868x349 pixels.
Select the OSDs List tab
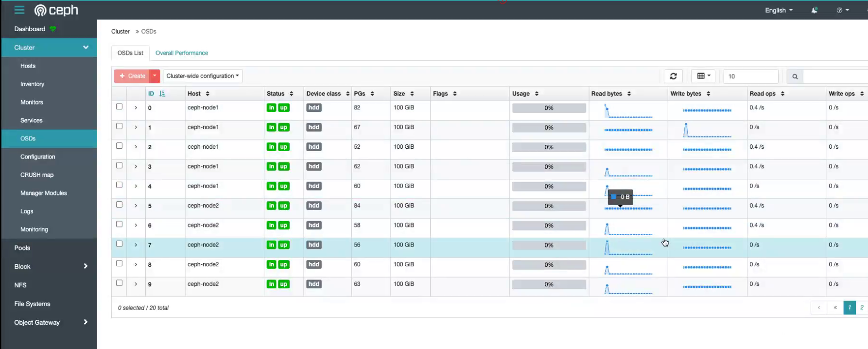point(130,53)
